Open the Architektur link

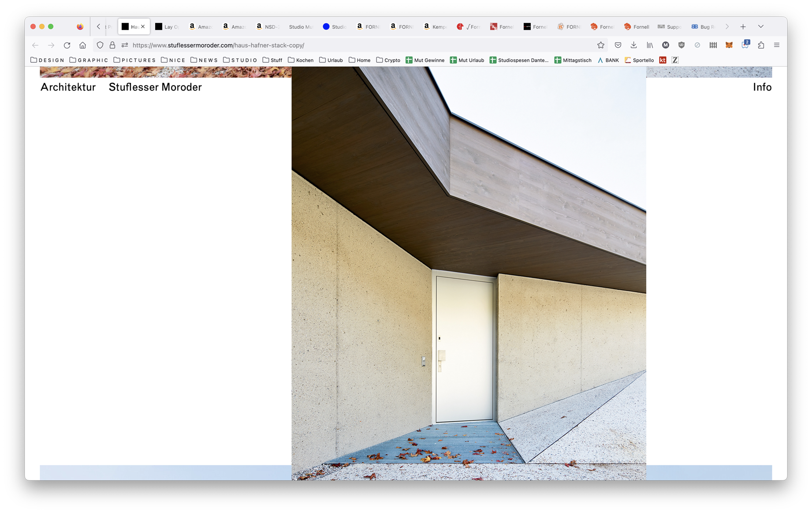pyautogui.click(x=68, y=87)
